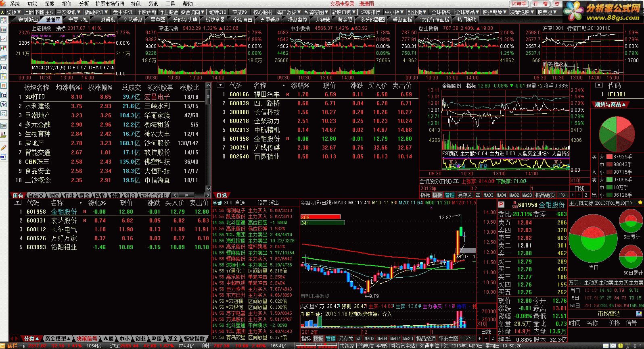Click the sector list vertical scrollbar
Viewport: 644px width, 349px height.
click(208, 137)
